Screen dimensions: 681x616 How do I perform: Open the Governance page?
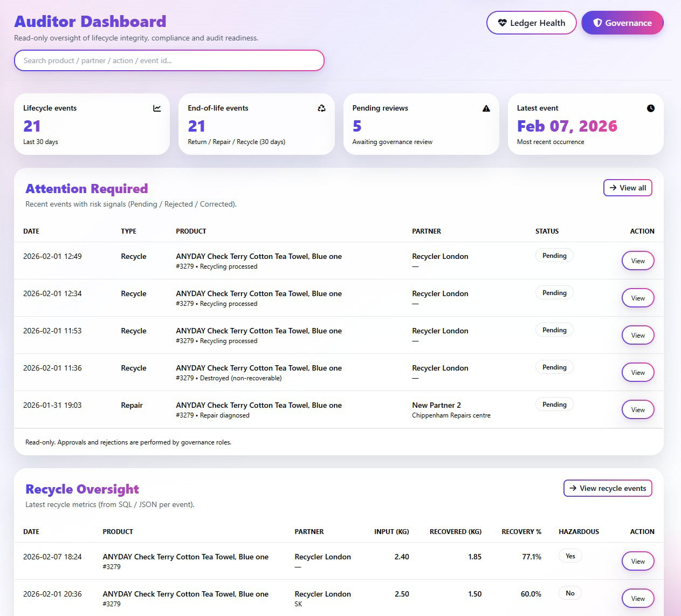pyautogui.click(x=622, y=23)
